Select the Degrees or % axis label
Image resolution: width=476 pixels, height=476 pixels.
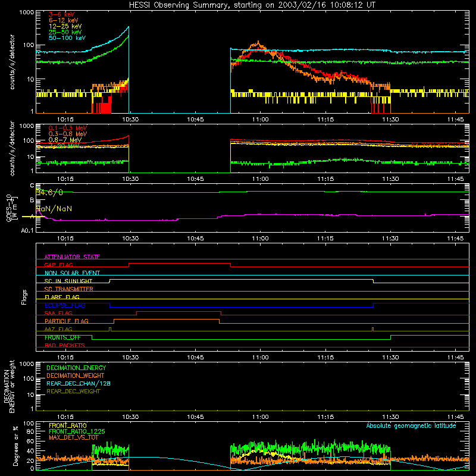(15, 446)
